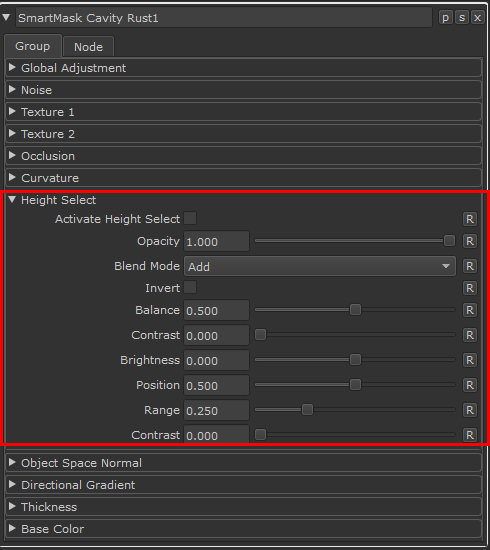Reset Balance using its R button
This screenshot has width=490, height=550.
[470, 310]
